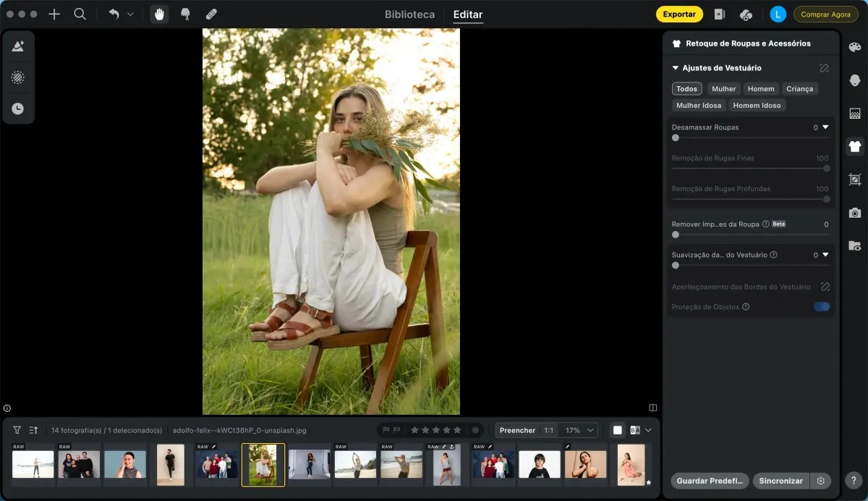The height and width of the screenshot is (501, 868).
Task: Toggle the color label dot in rating bar
Action: [475, 430]
